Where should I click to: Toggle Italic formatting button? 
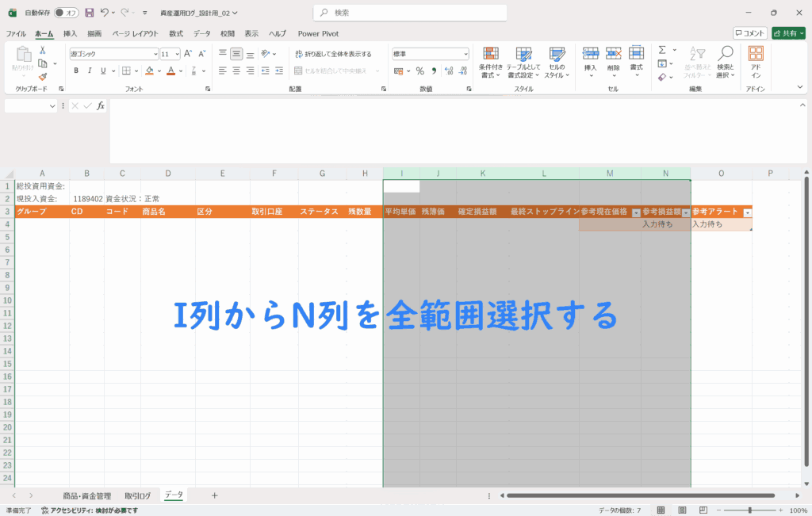coord(91,71)
